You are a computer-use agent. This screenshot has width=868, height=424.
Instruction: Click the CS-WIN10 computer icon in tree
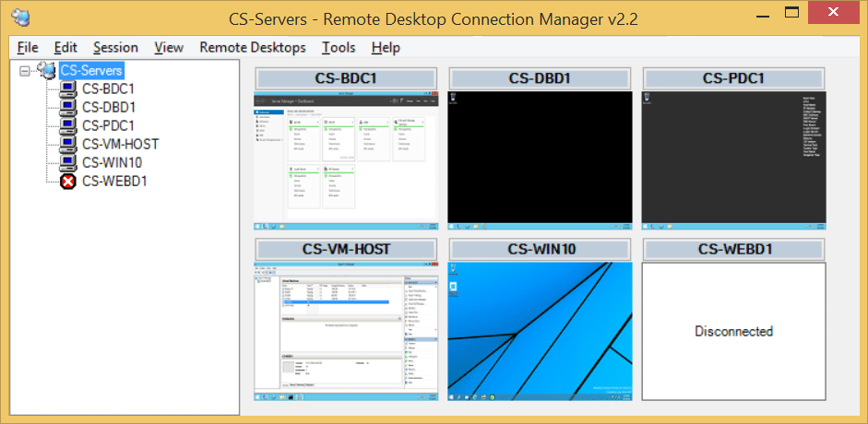click(x=67, y=162)
